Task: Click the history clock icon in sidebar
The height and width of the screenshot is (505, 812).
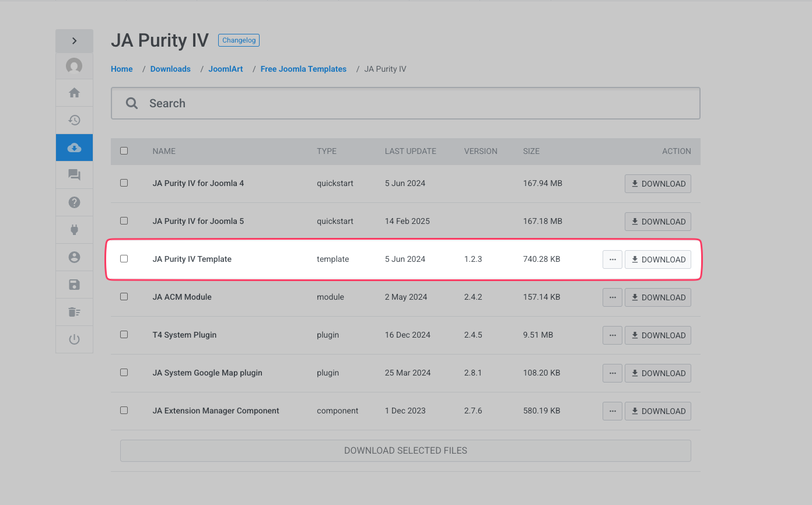Action: click(x=74, y=120)
